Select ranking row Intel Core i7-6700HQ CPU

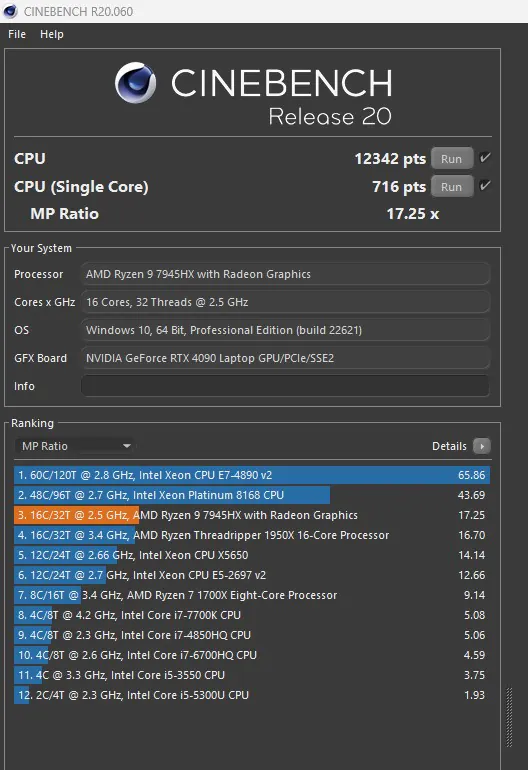pos(252,655)
